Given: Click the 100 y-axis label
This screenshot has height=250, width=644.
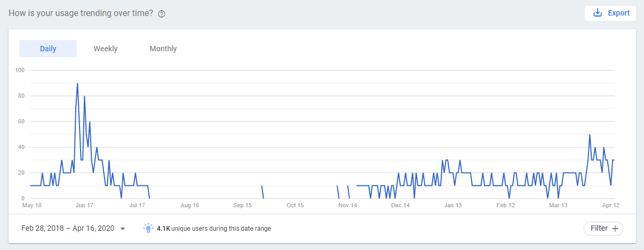Looking at the screenshot, I should tap(20, 70).
